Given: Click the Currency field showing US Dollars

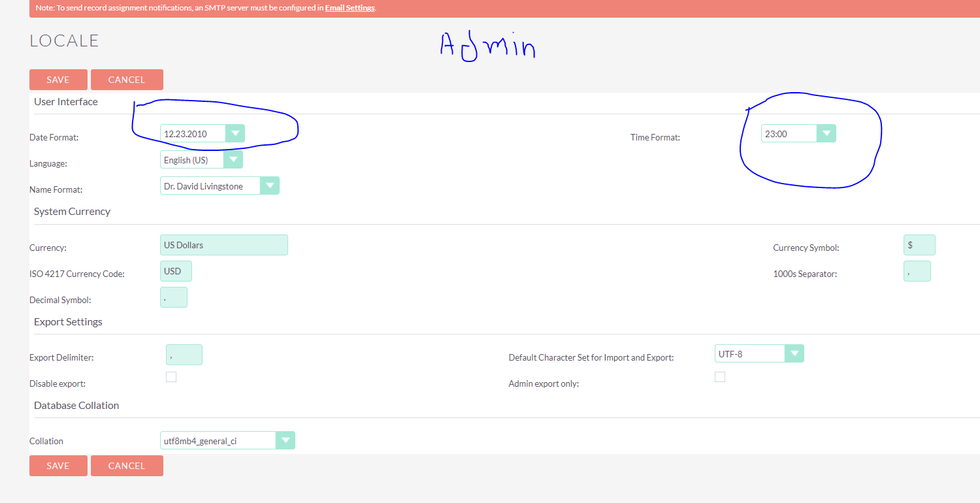Looking at the screenshot, I should coord(223,244).
